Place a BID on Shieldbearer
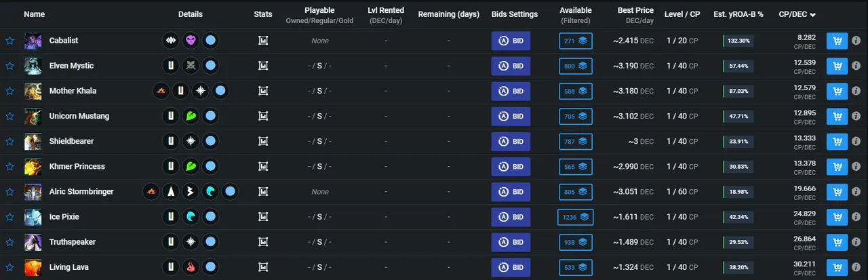The image size is (868, 280). pyautogui.click(x=511, y=142)
